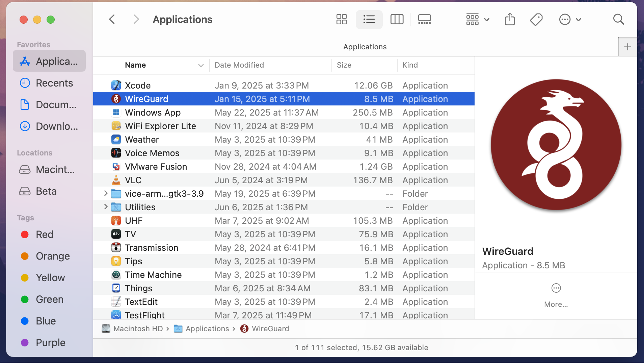Select the WireGuard icon in the list
The image size is (644, 363).
point(116,99)
